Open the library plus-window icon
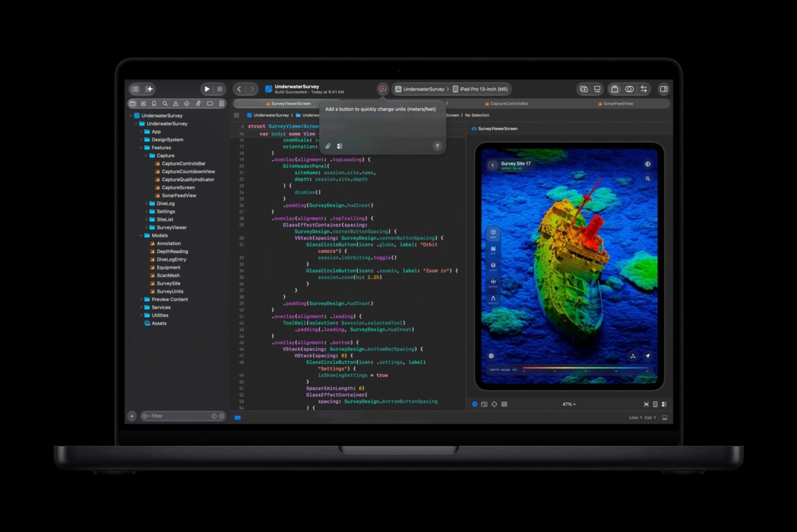Image resolution: width=797 pixels, height=532 pixels. [584, 89]
